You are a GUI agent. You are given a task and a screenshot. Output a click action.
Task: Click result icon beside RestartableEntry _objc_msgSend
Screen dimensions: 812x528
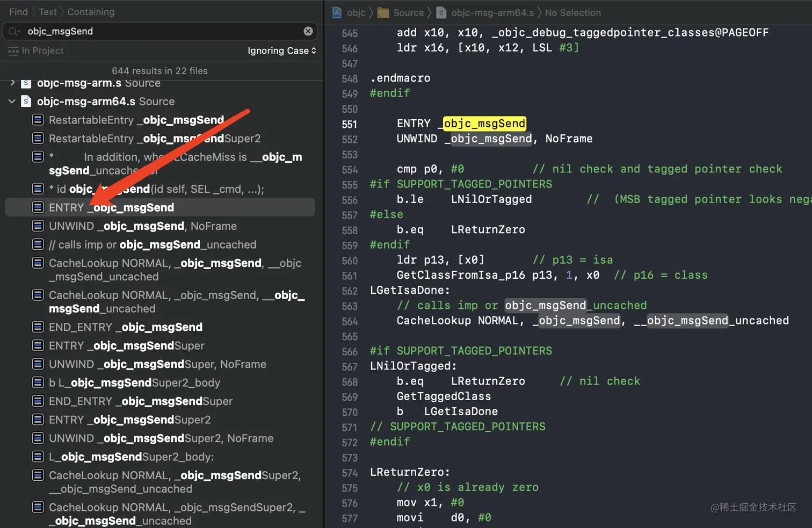pyautogui.click(x=38, y=119)
